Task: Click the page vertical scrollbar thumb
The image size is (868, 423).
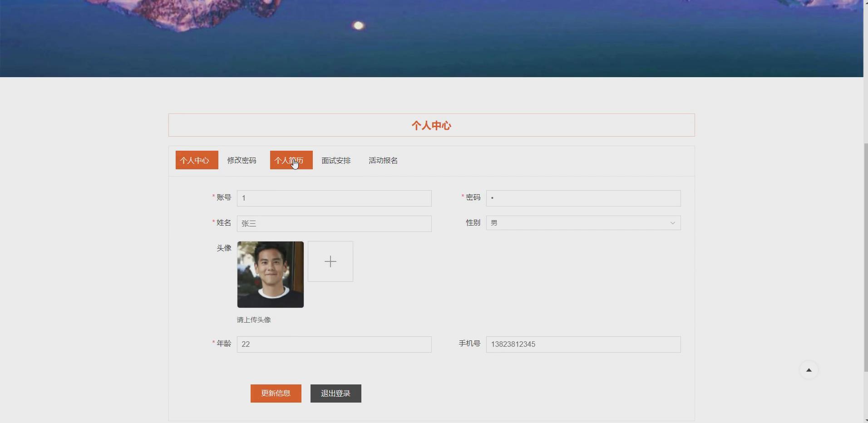Action: pos(865,257)
